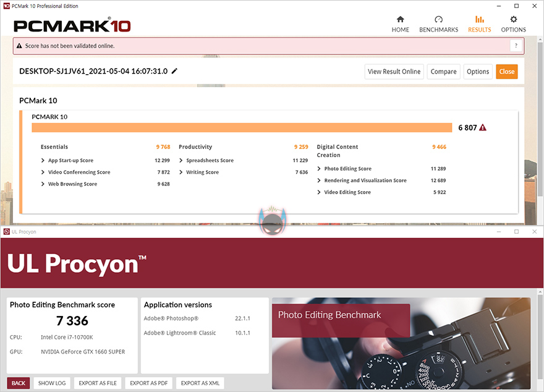Expand Spreadsheets Score details
544x392 pixels.
pyautogui.click(x=181, y=160)
